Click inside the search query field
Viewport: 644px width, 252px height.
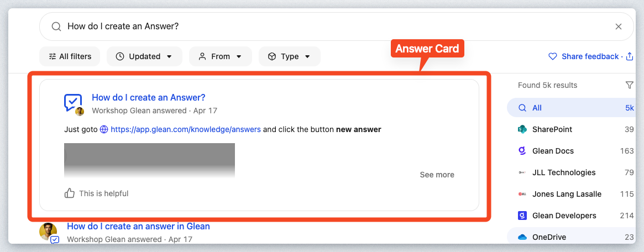click(332, 27)
